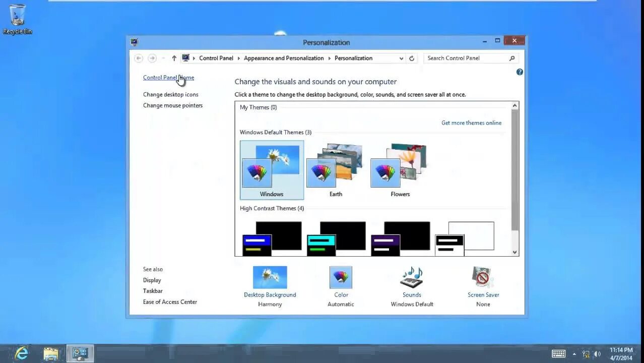Click the search magnifier icon
This screenshot has width=644, height=363.
[512, 58]
